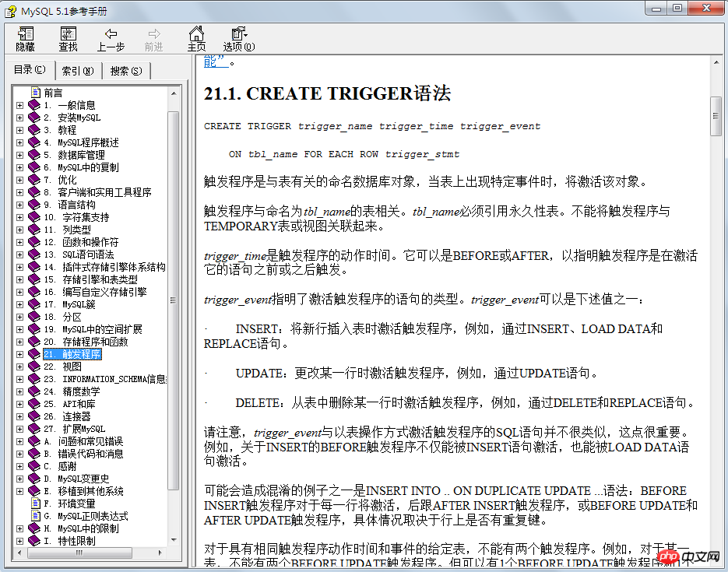
Task: Click the book icon next to 安装MySQL
Action: point(34,118)
